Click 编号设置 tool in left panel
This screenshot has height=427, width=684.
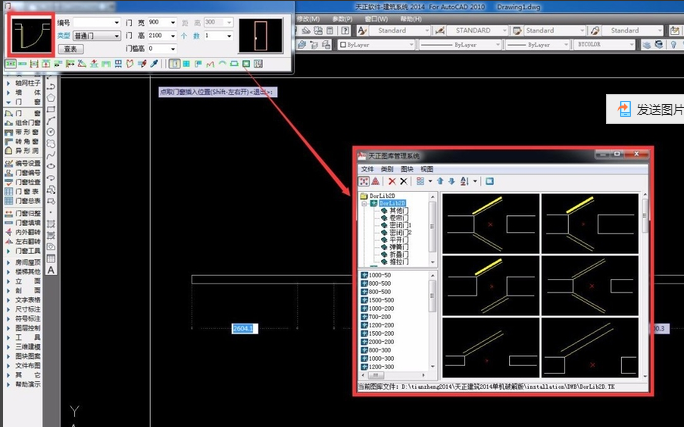(22, 163)
